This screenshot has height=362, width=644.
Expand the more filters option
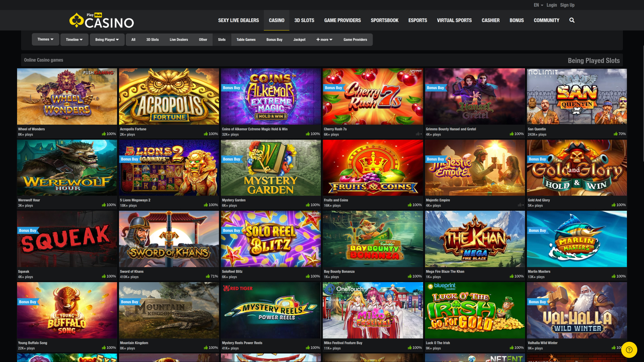point(324,39)
